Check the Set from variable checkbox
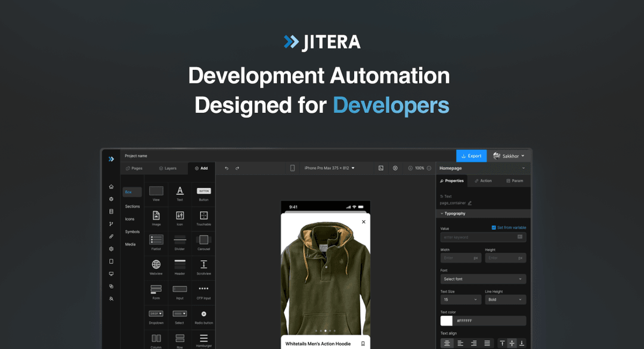The width and height of the screenshot is (644, 349). tap(494, 227)
